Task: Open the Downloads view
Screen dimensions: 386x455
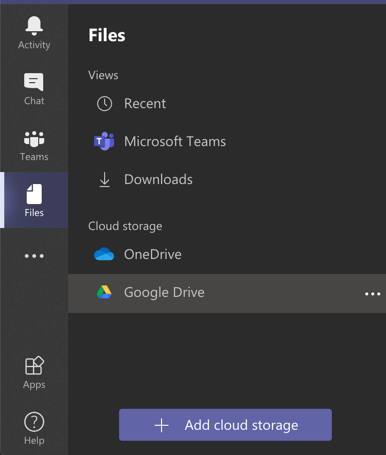Action: (227, 179)
